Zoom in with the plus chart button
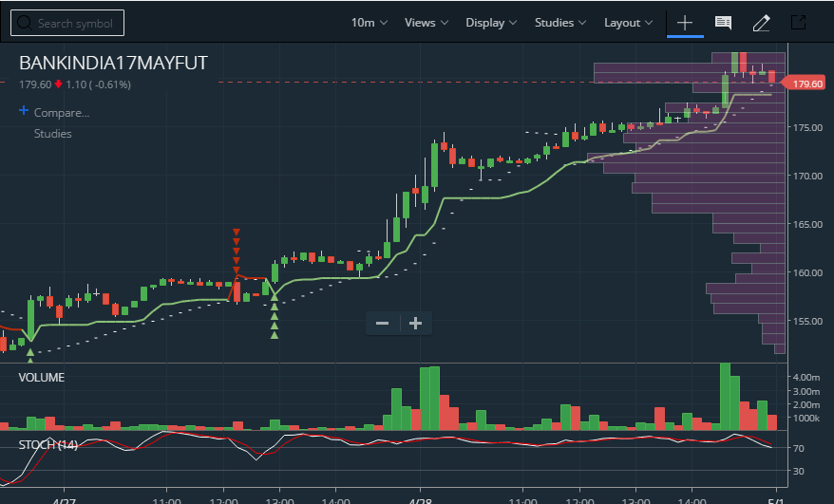 pos(415,324)
